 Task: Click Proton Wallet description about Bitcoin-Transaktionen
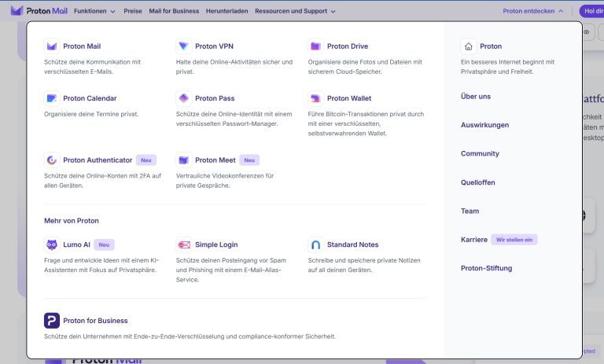click(366, 123)
